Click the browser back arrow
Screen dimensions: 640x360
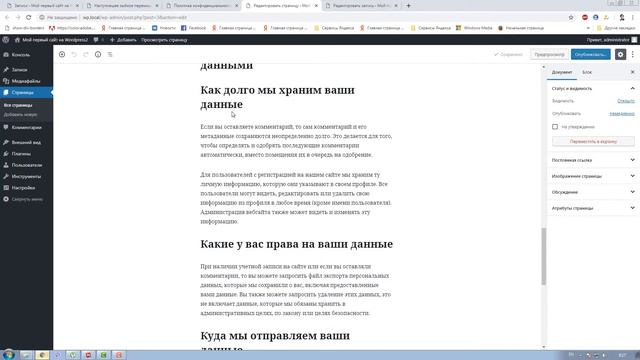click(7, 17)
